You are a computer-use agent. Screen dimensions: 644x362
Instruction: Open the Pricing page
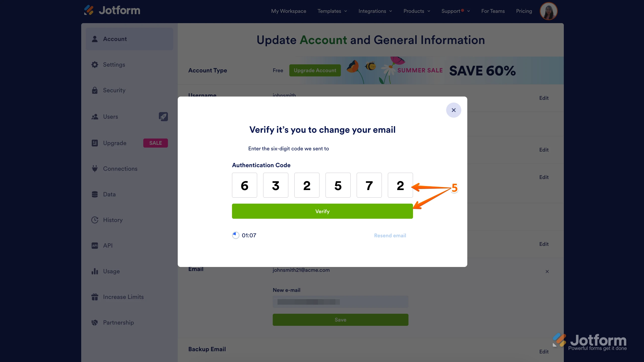524,11
